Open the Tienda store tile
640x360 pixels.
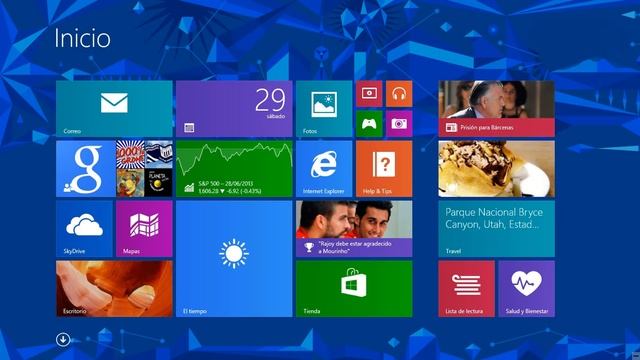pyautogui.click(x=354, y=289)
